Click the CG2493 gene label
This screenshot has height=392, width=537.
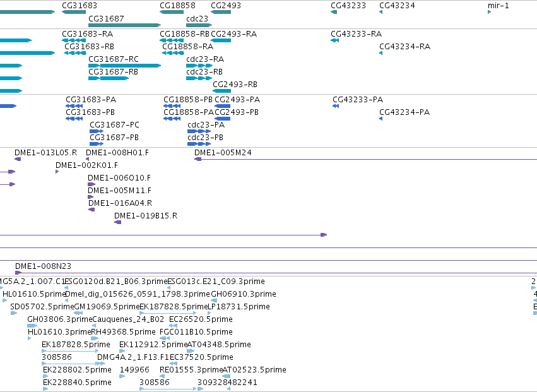coord(226,6)
